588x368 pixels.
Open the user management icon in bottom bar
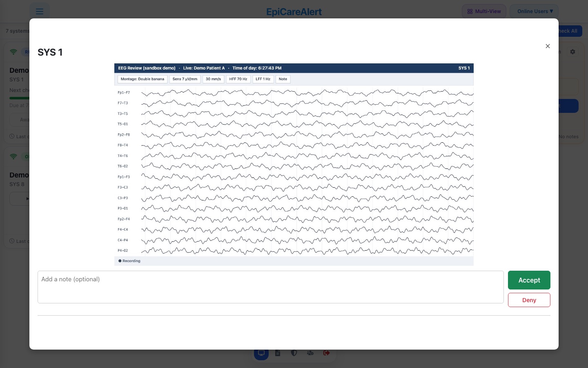point(310,353)
